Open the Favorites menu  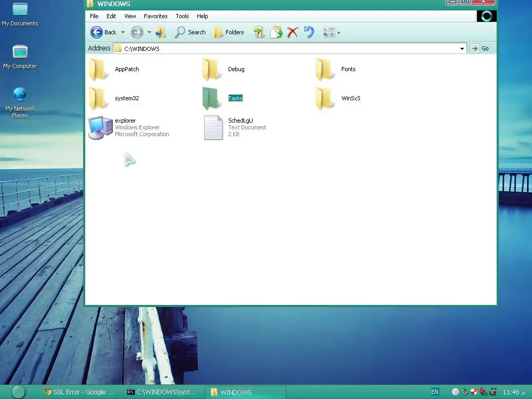point(156,16)
